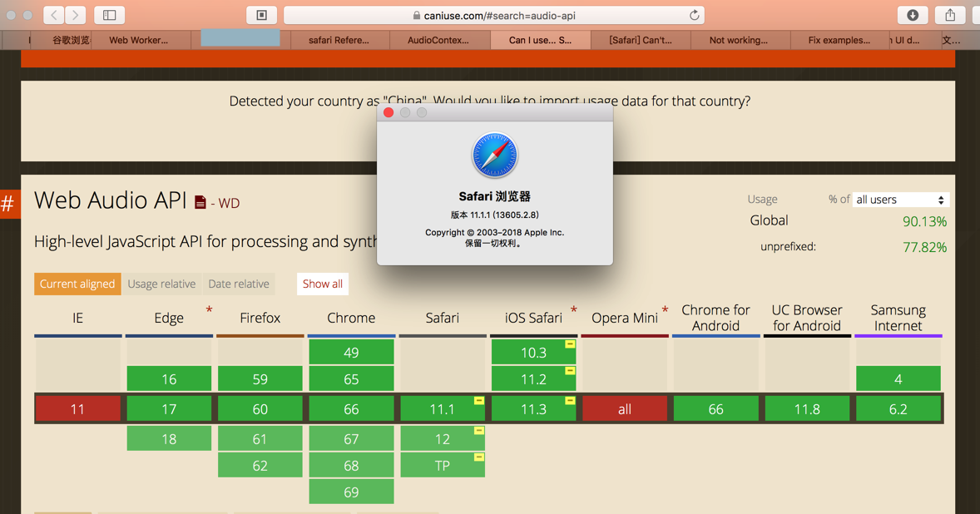980x514 pixels.
Task: Click the Show all button
Action: [323, 284]
